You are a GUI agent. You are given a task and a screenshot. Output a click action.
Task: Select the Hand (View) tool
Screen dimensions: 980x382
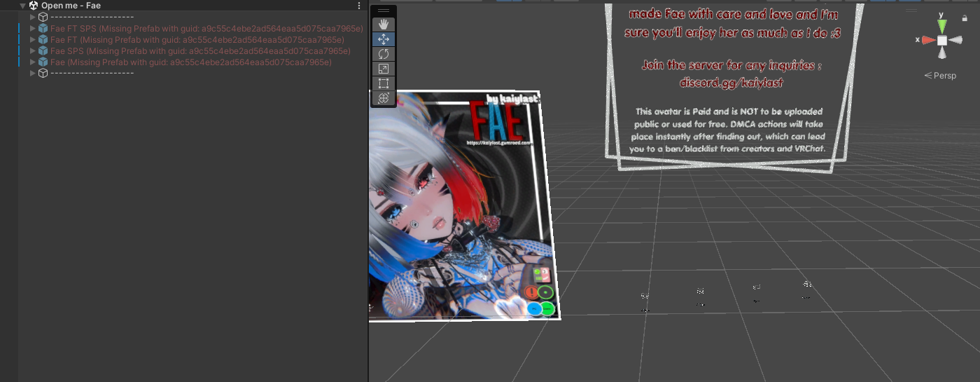(384, 25)
